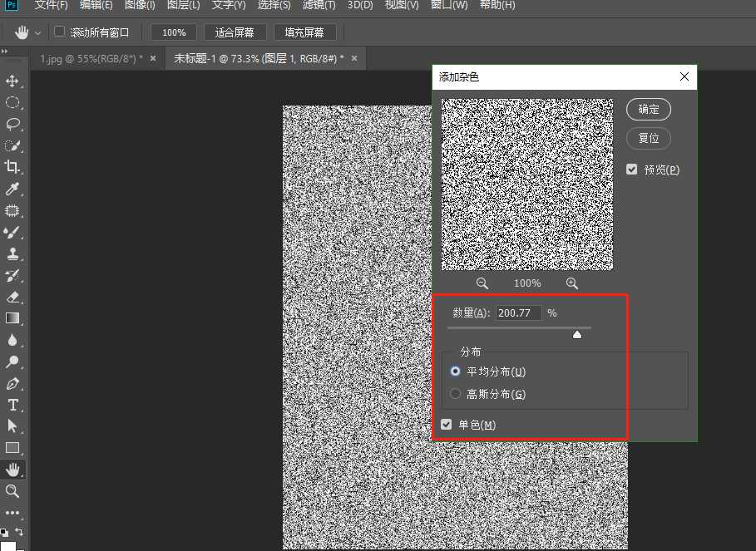Select the 高斯分布 radio button
Image resolution: width=756 pixels, height=551 pixels.
[455, 394]
